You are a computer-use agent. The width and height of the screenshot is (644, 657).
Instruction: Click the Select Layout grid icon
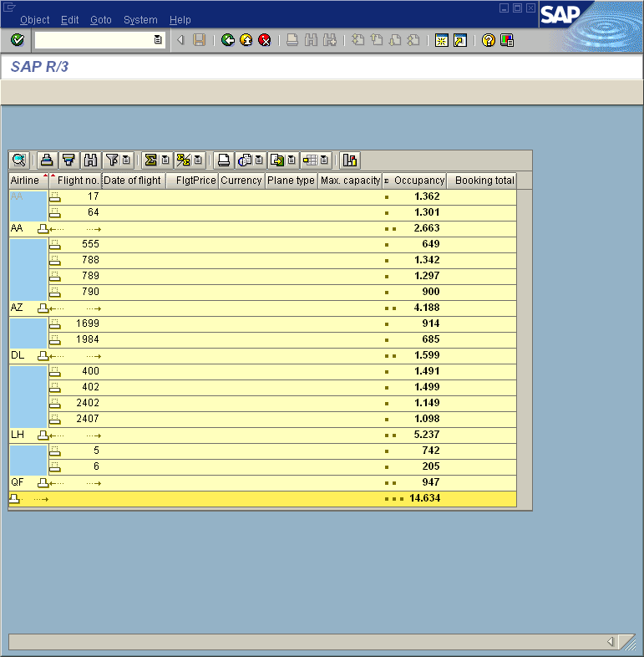click(310, 160)
